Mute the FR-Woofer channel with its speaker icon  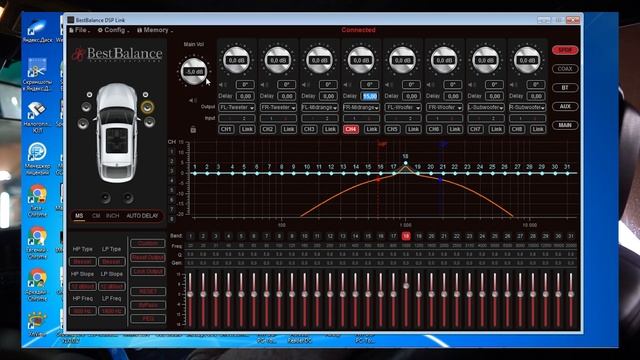pyautogui.click(x=431, y=85)
